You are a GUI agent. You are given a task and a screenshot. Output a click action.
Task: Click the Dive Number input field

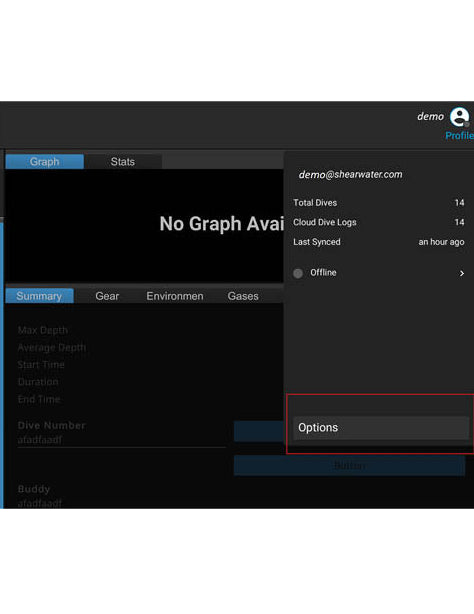tap(121, 440)
